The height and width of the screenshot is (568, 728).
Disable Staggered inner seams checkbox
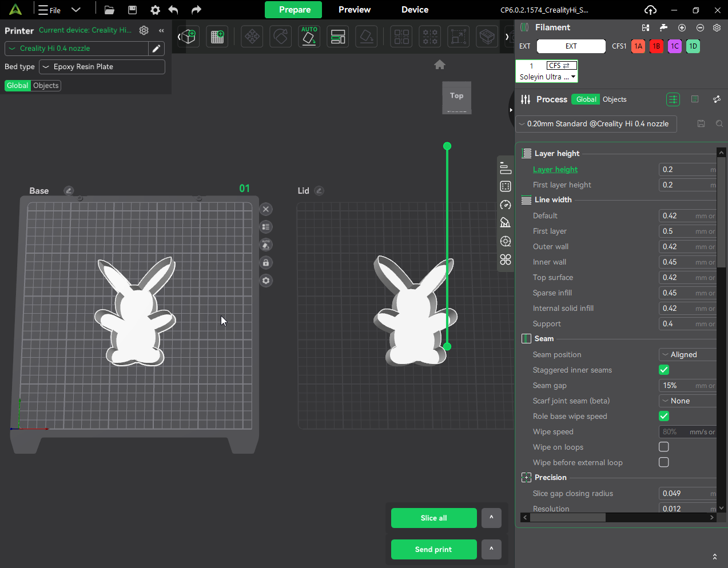[664, 370]
